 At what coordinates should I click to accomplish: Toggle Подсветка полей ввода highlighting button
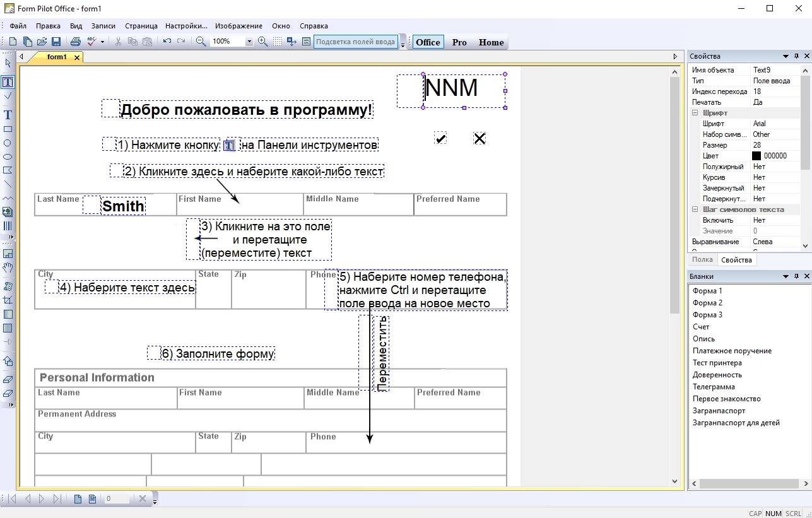click(356, 42)
